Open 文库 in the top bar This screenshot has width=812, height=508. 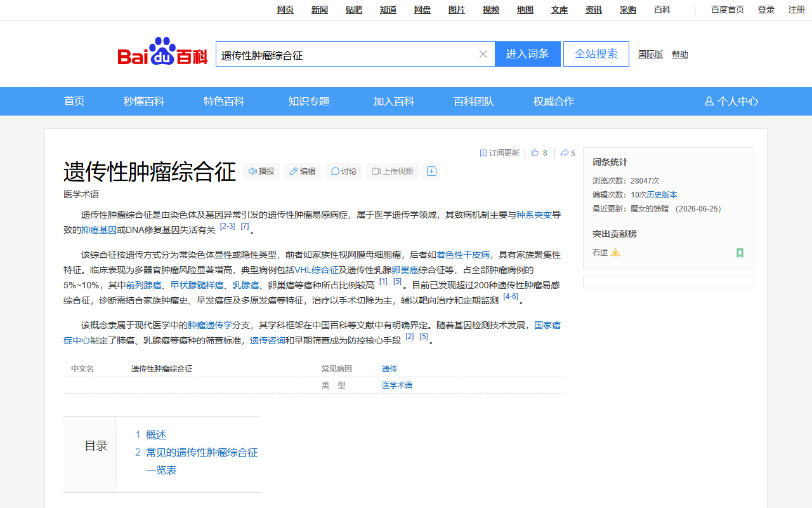pos(560,10)
